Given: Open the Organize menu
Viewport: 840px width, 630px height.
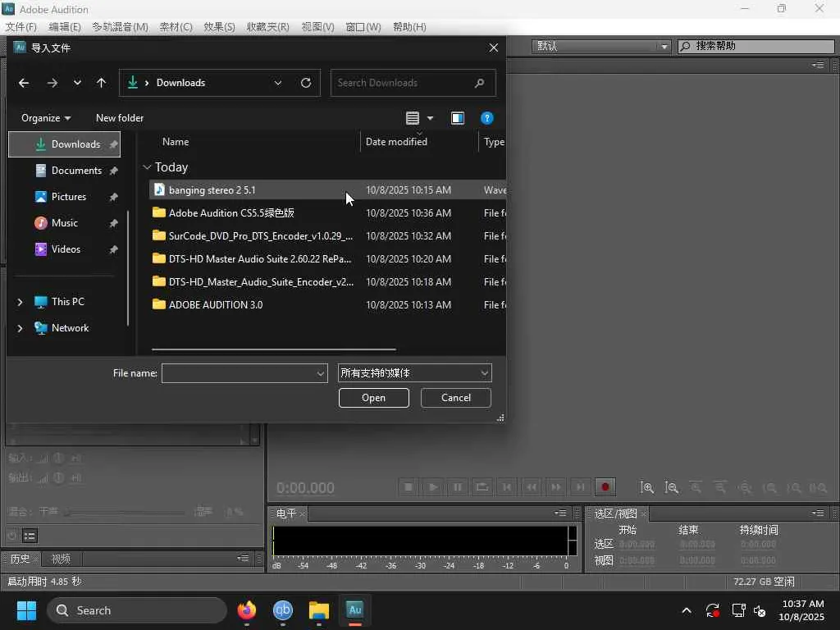Looking at the screenshot, I should 46,118.
